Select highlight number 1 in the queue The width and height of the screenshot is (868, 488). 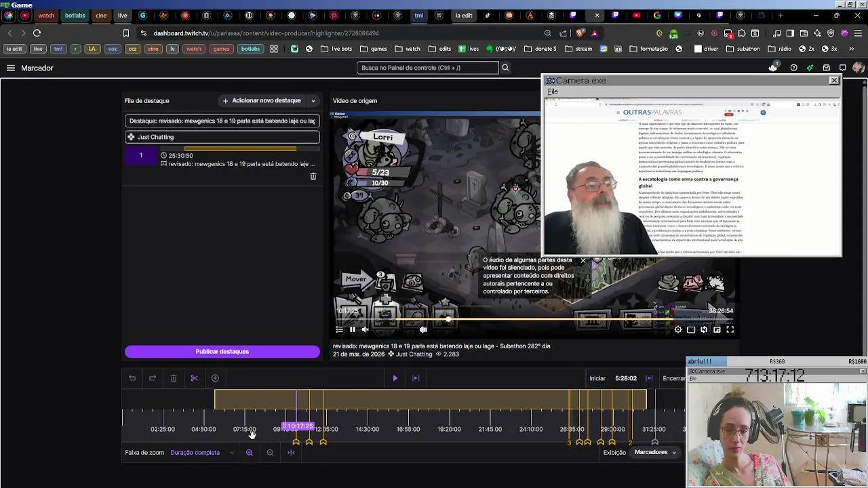point(141,156)
